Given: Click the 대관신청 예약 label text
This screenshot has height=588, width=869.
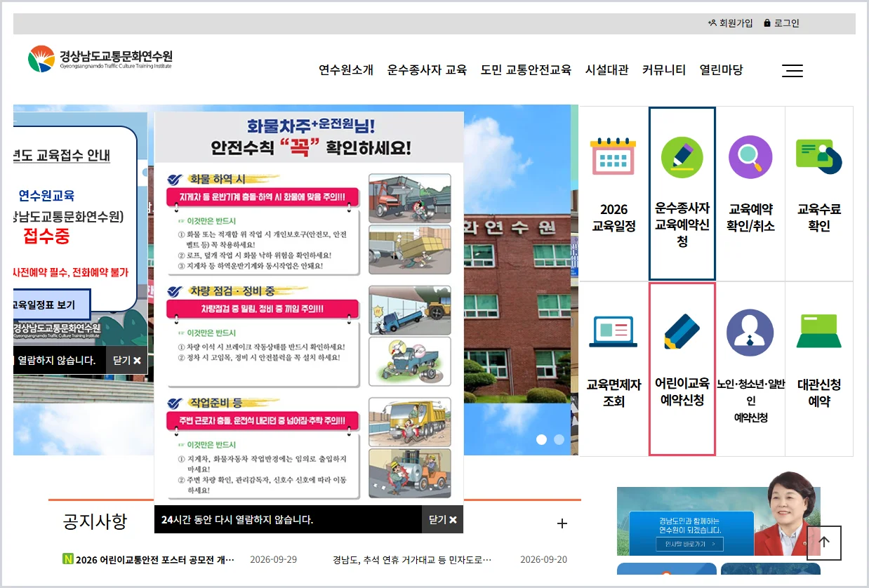Looking at the screenshot, I should tap(819, 393).
